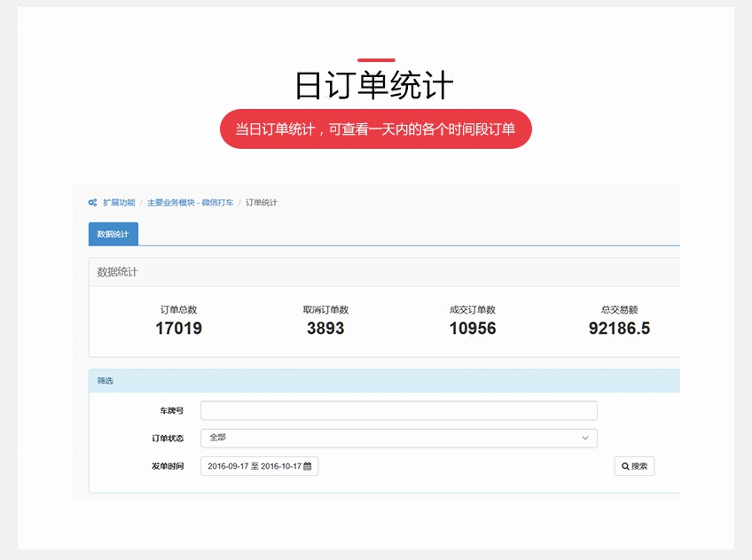The height and width of the screenshot is (560, 752).
Task: Select the 成交订单数 value 10956
Action: pyautogui.click(x=472, y=329)
